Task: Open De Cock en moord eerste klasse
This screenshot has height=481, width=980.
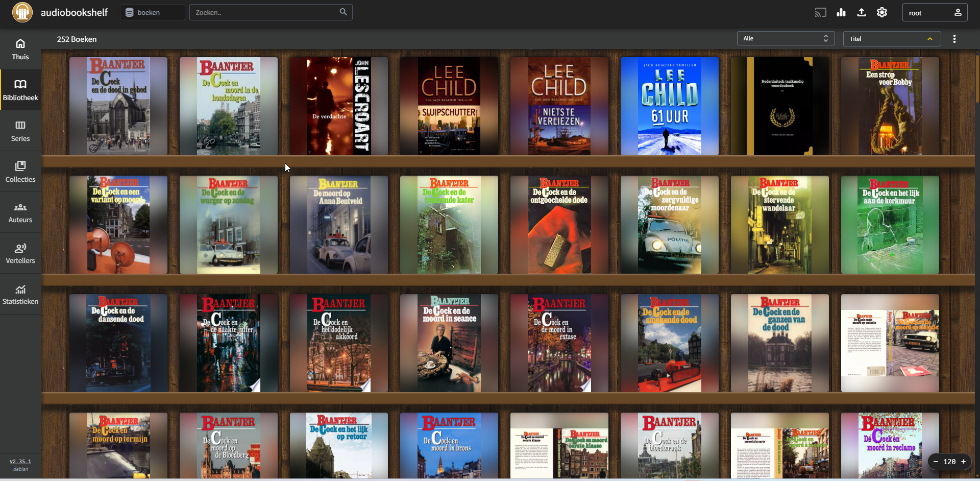Action: click(x=559, y=445)
